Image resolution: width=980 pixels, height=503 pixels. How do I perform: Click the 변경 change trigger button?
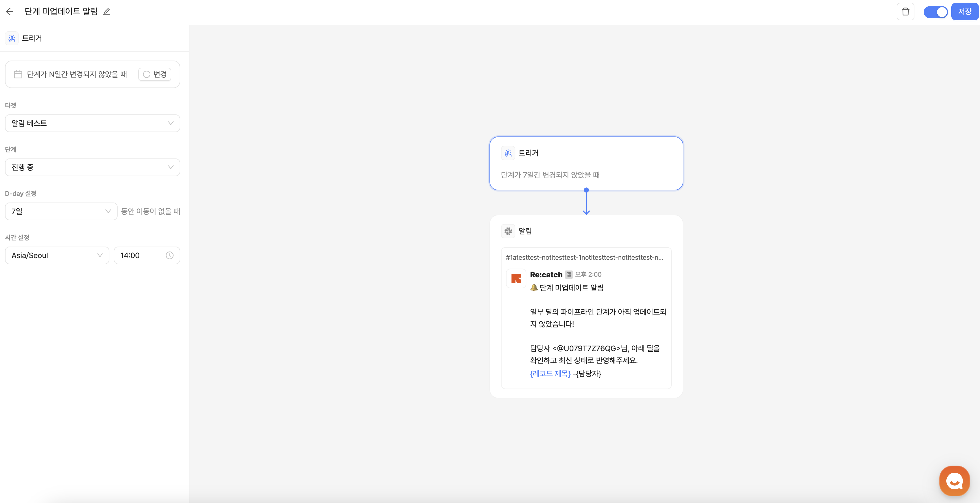click(155, 74)
